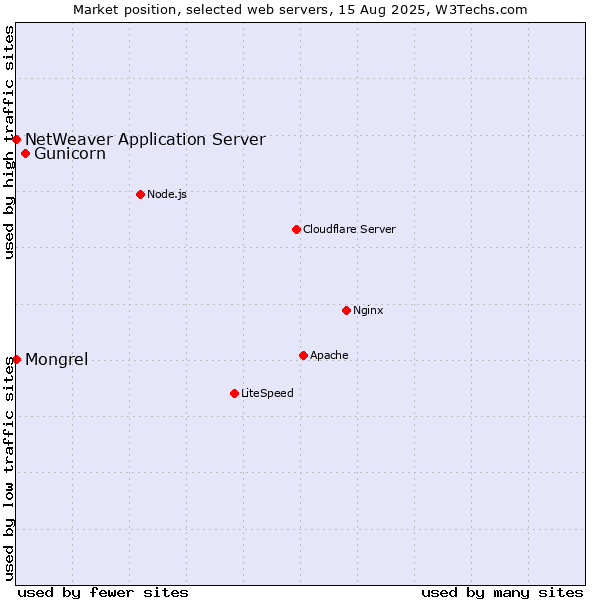Click the 'used by fewer sites' axis label
Viewport: 600px width, 600px height.
coord(103,593)
